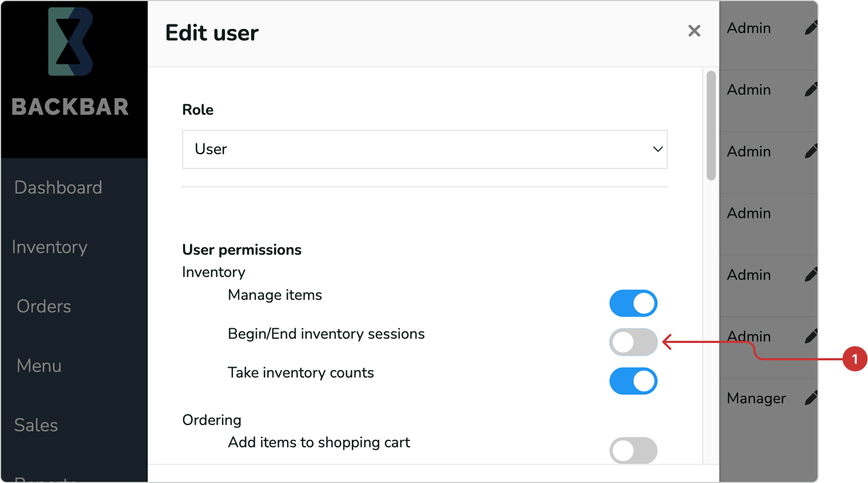868x483 pixels.
Task: Click the User permissions heading
Action: (x=242, y=250)
